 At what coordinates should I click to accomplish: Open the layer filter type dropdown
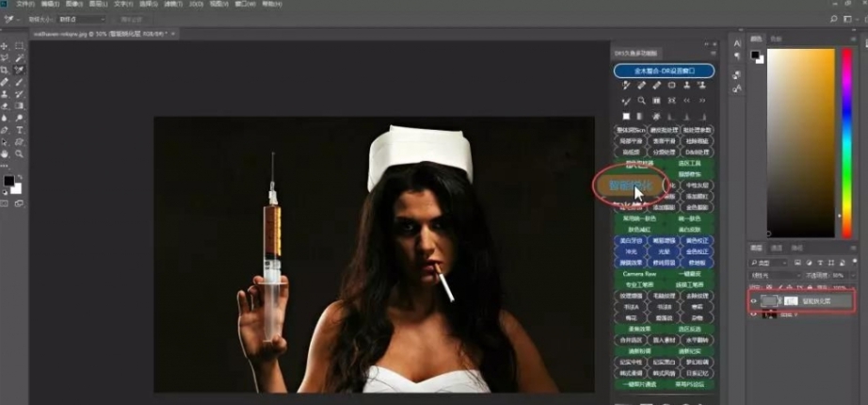coord(769,263)
